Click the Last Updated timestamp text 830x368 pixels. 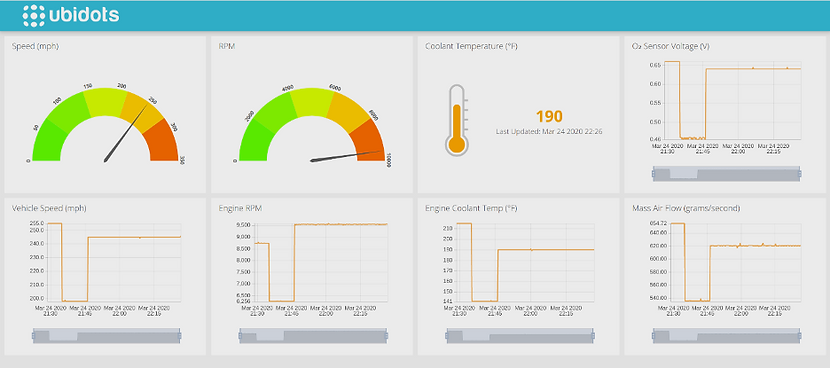coord(549,131)
